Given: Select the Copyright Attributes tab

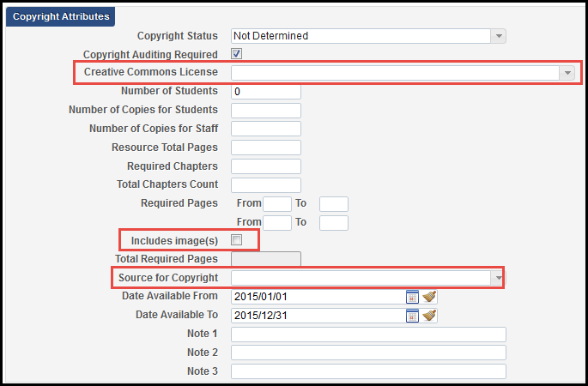Looking at the screenshot, I should click(61, 16).
